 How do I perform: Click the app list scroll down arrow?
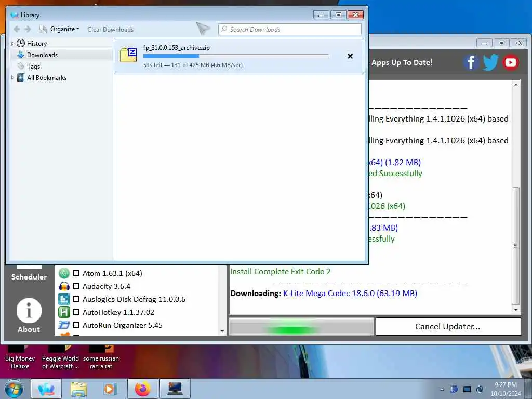click(x=222, y=331)
